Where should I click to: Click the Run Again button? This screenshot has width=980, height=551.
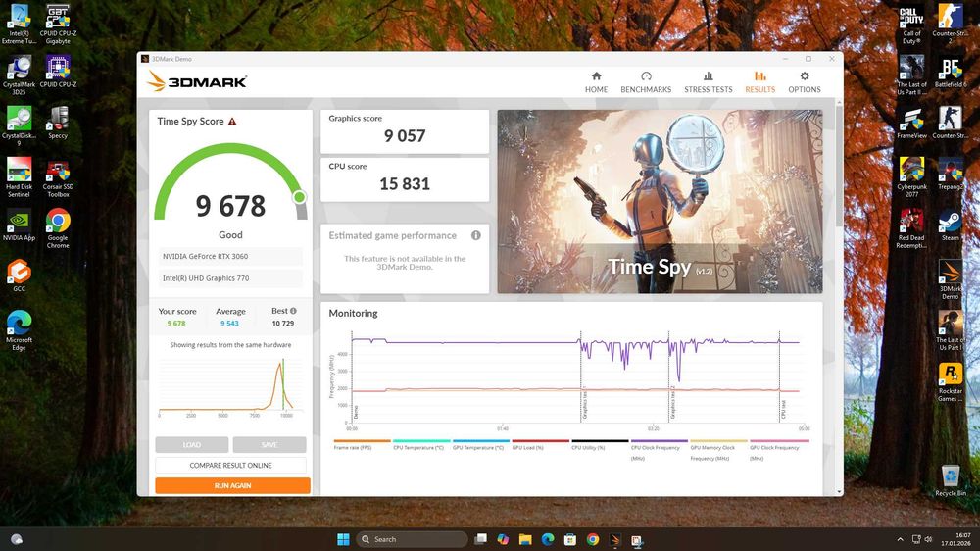pyautogui.click(x=232, y=485)
